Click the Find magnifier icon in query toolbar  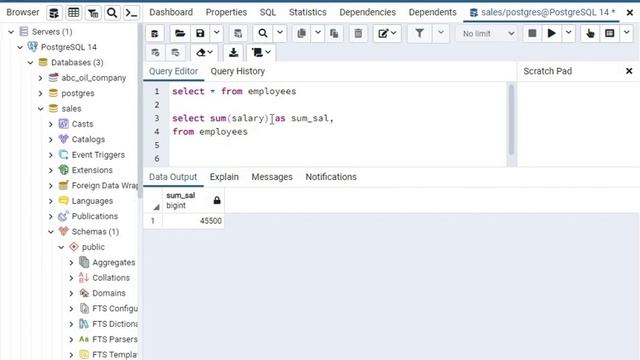pos(263,33)
